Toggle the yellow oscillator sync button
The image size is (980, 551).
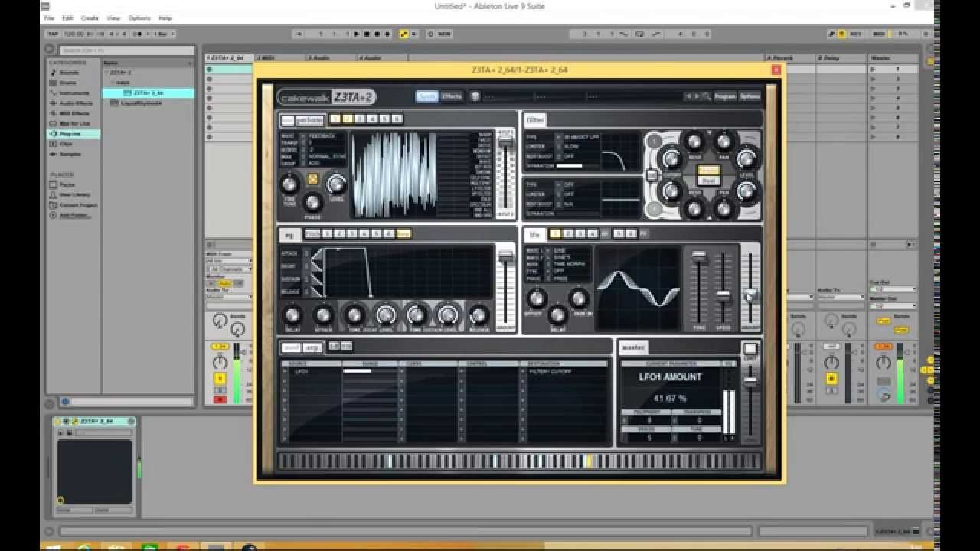(x=312, y=179)
